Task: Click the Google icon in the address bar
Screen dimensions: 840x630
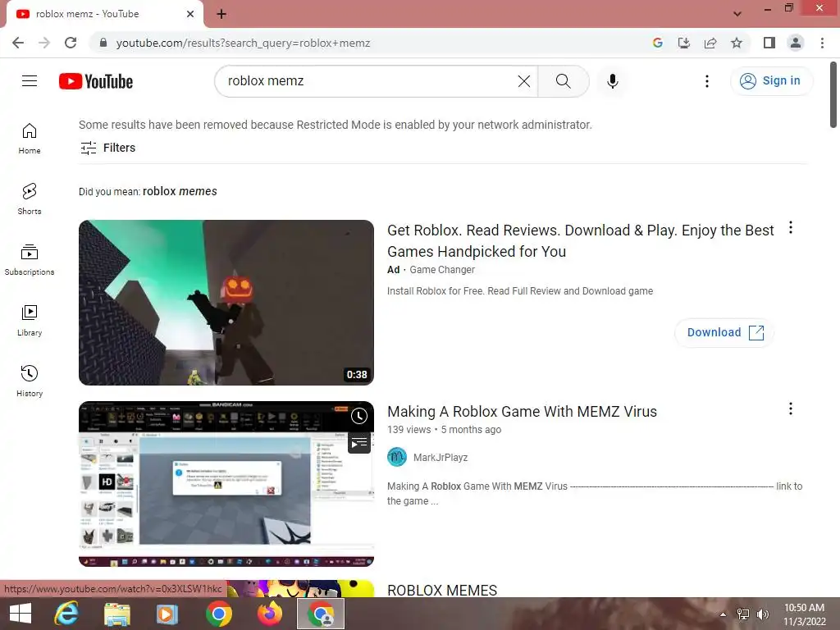Action: point(657,43)
